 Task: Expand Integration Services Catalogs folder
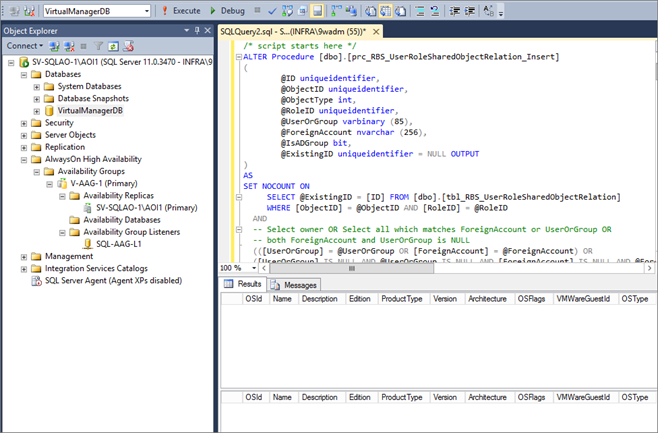click(24, 269)
